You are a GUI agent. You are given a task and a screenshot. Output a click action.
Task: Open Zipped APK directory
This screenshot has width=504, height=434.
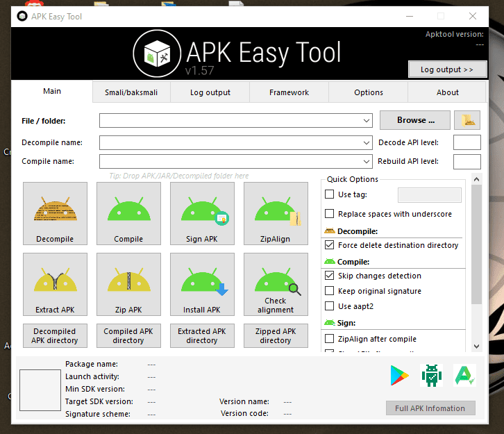pyautogui.click(x=276, y=335)
